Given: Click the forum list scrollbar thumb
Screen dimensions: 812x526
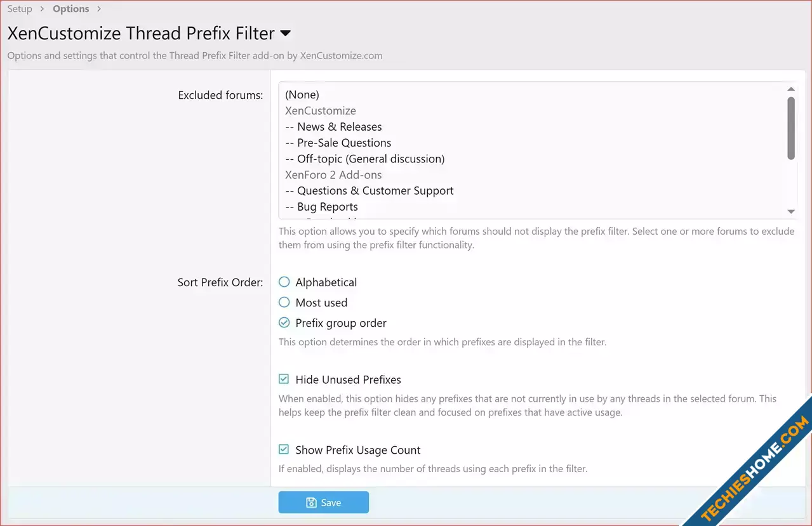Looking at the screenshot, I should tap(791, 128).
